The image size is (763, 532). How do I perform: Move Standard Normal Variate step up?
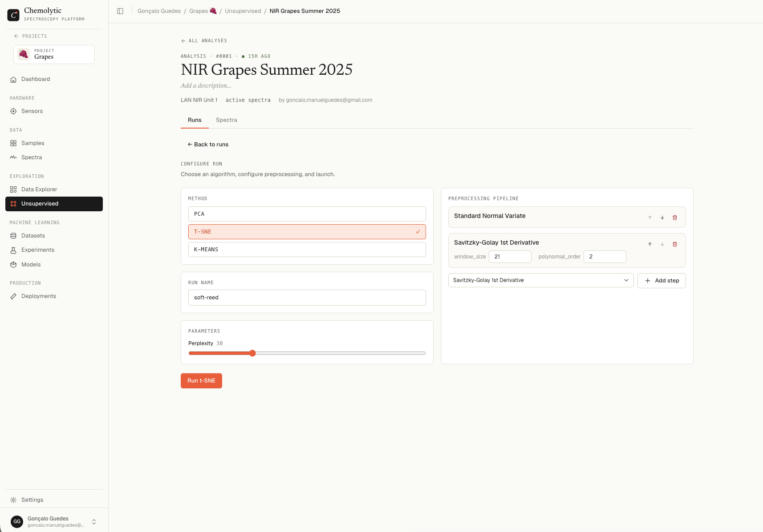point(650,218)
